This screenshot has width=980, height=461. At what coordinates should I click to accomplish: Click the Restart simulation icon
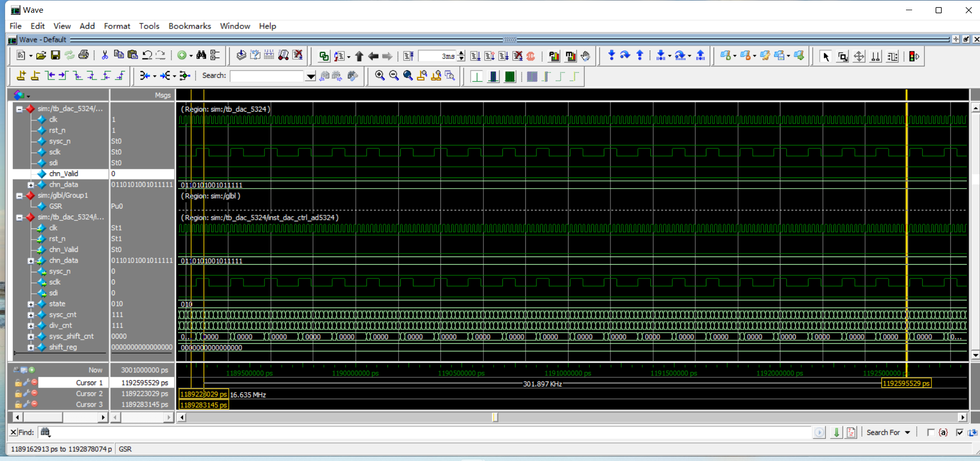pos(408,56)
